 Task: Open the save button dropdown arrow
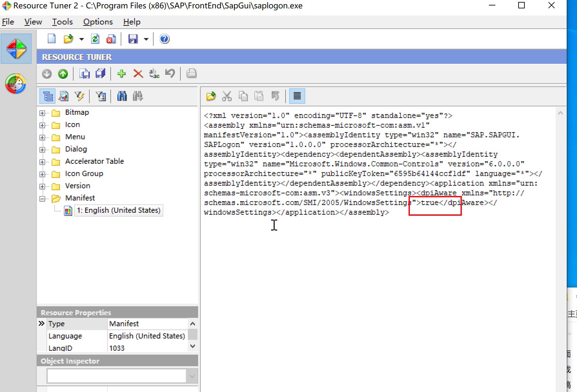click(146, 39)
